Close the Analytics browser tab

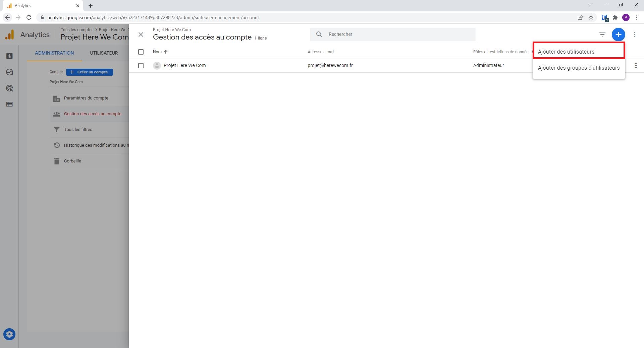tap(78, 6)
